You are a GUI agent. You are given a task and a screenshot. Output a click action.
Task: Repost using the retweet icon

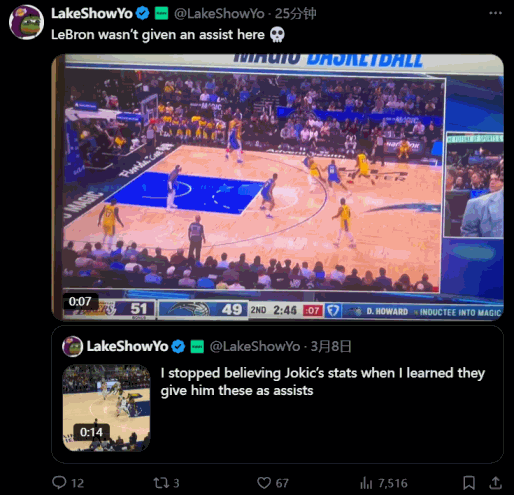point(161,483)
